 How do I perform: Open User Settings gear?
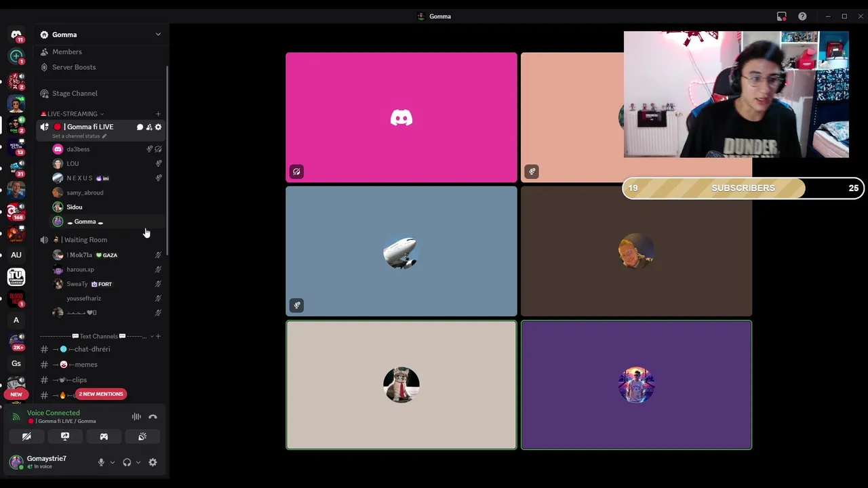(x=153, y=462)
